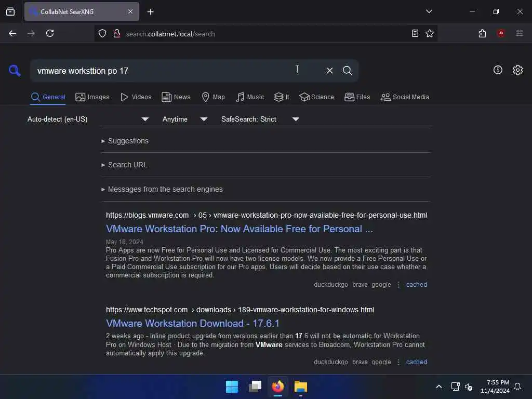The width and height of the screenshot is (532, 399).
Task: Expand the Suggestions section
Action: (125, 141)
